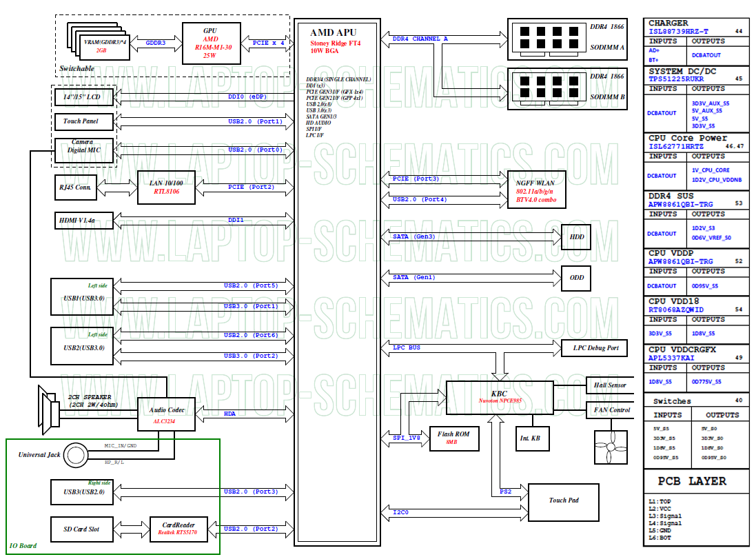Select the Touch Pad block
756x557 pixels.
coord(564,503)
